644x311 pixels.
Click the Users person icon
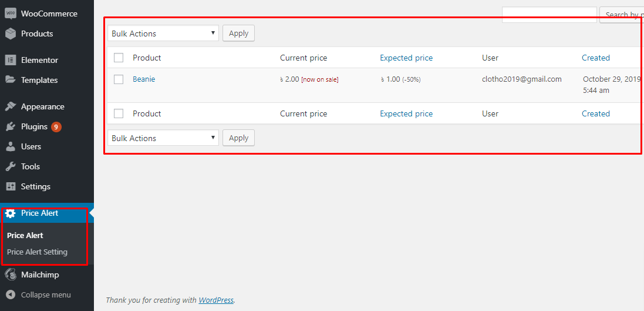click(x=10, y=146)
